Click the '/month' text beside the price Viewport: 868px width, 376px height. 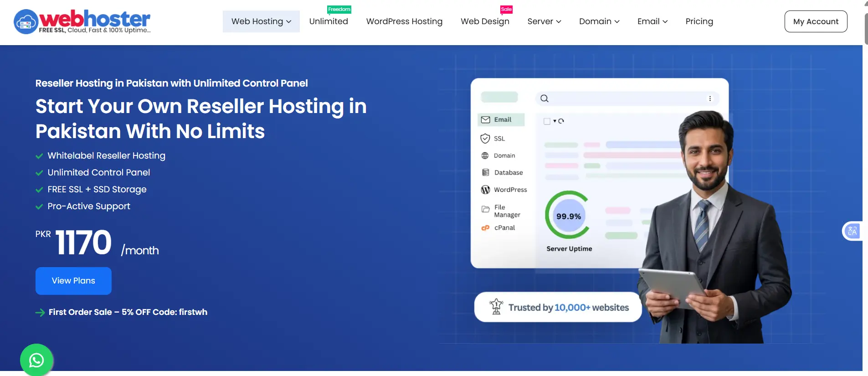[x=140, y=250]
